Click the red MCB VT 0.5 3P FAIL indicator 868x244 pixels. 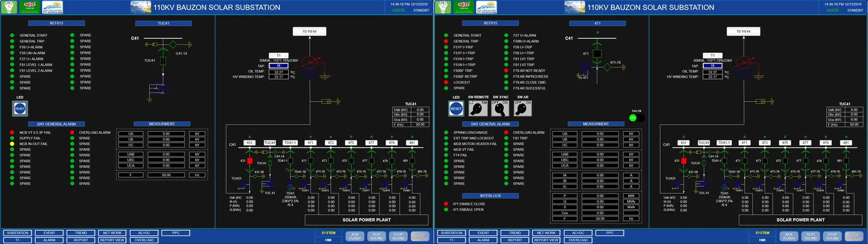pos(12,132)
